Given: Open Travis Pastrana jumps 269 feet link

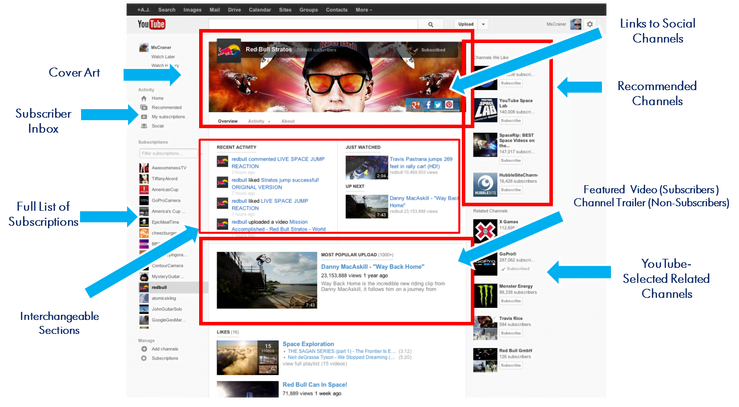Looking at the screenshot, I should click(x=421, y=163).
